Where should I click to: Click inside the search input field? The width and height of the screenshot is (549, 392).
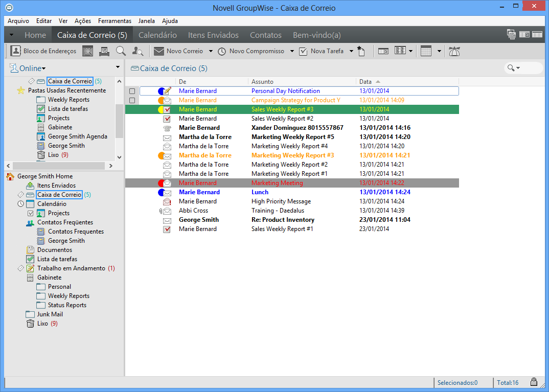[531, 68]
